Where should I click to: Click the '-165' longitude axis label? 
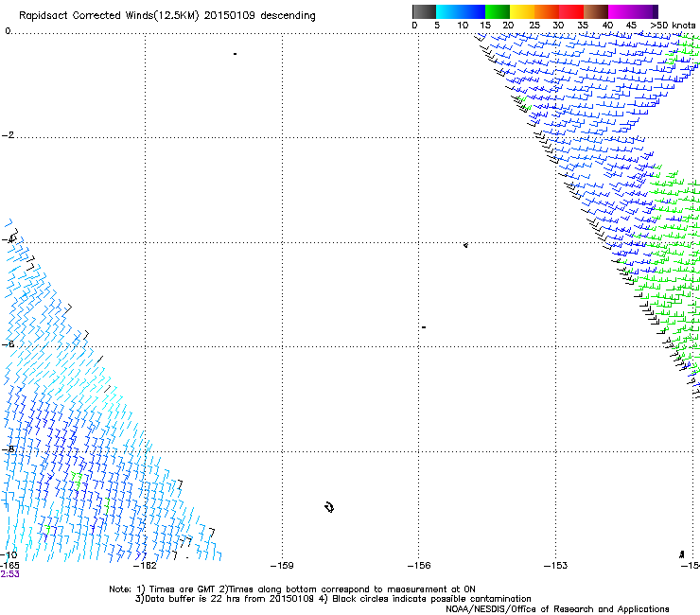point(9,566)
